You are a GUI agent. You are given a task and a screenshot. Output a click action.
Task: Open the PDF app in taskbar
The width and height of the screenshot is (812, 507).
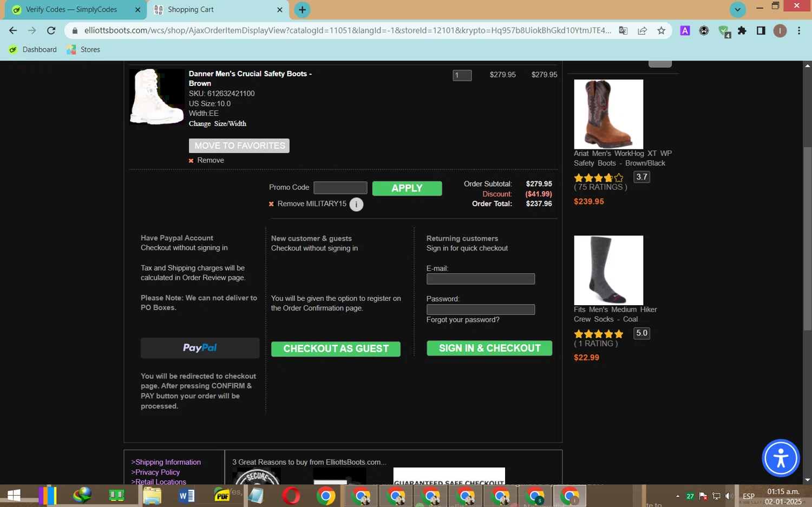point(221,496)
